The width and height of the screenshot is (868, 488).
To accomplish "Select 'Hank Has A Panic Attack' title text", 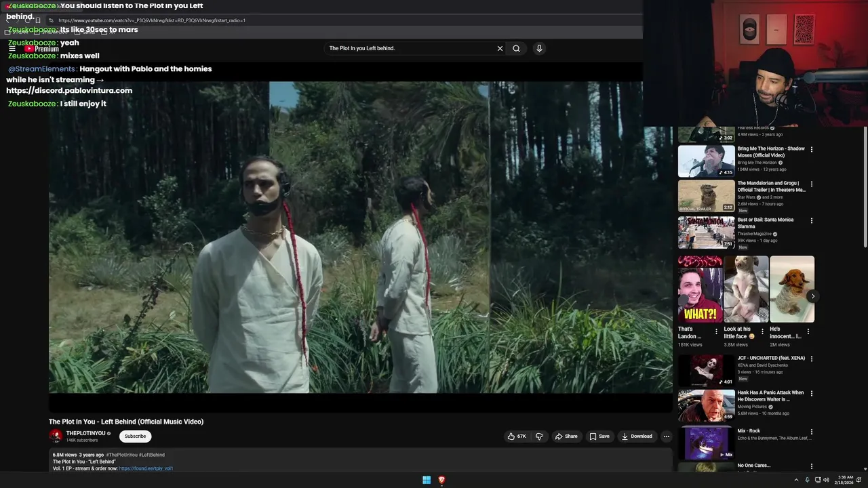I will click(x=770, y=396).
